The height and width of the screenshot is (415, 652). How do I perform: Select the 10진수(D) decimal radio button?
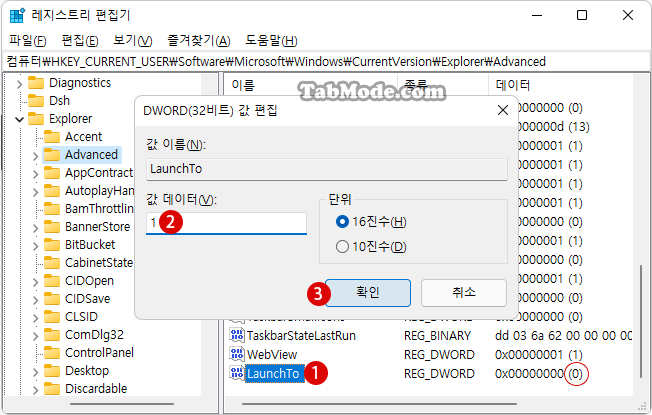(x=342, y=247)
